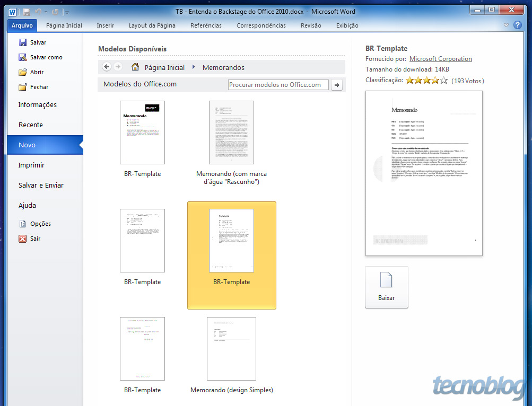Image resolution: width=532 pixels, height=406 pixels.
Task: Click the Help question mark icon
Action: pyautogui.click(x=517, y=25)
